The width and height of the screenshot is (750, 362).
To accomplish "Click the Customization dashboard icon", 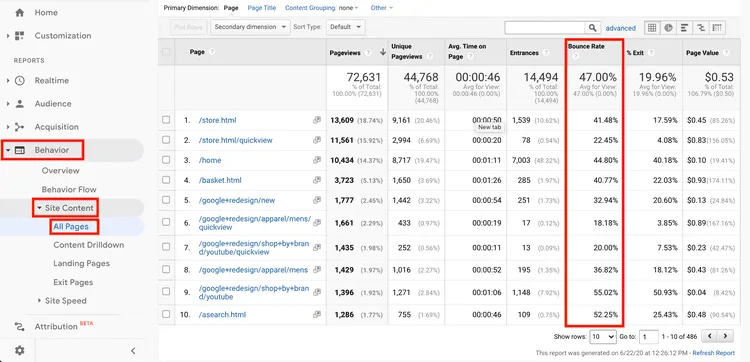I will tap(20, 36).
